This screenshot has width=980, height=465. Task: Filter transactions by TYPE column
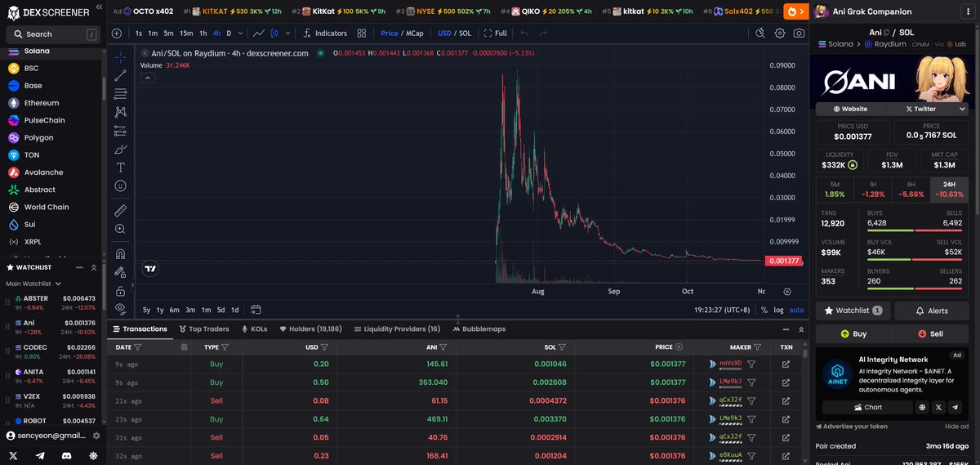pos(225,347)
